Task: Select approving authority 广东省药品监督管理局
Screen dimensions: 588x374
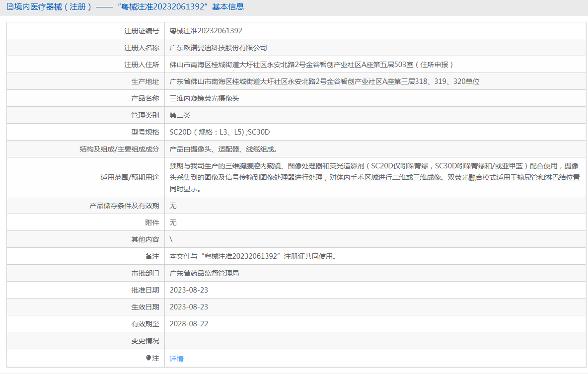Action: [x=205, y=273]
